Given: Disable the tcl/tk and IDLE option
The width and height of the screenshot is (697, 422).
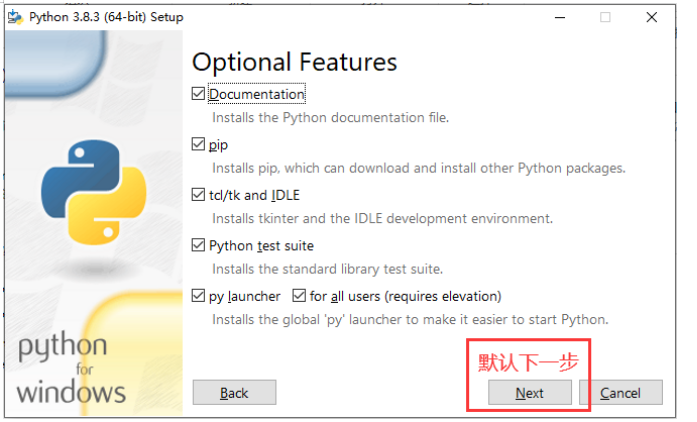Looking at the screenshot, I should (198, 195).
